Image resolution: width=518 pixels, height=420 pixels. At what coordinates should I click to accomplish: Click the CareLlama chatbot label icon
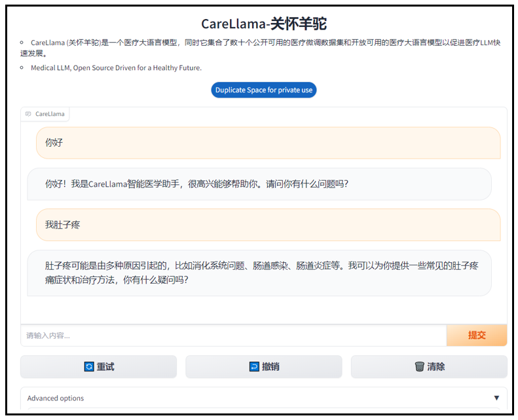(x=28, y=114)
